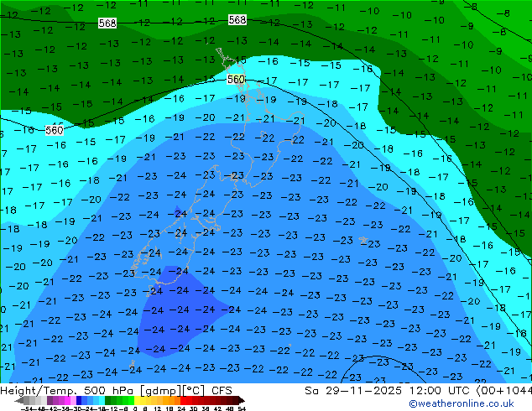Click the weatheronline.co.uk copyright link

pos(461,403)
